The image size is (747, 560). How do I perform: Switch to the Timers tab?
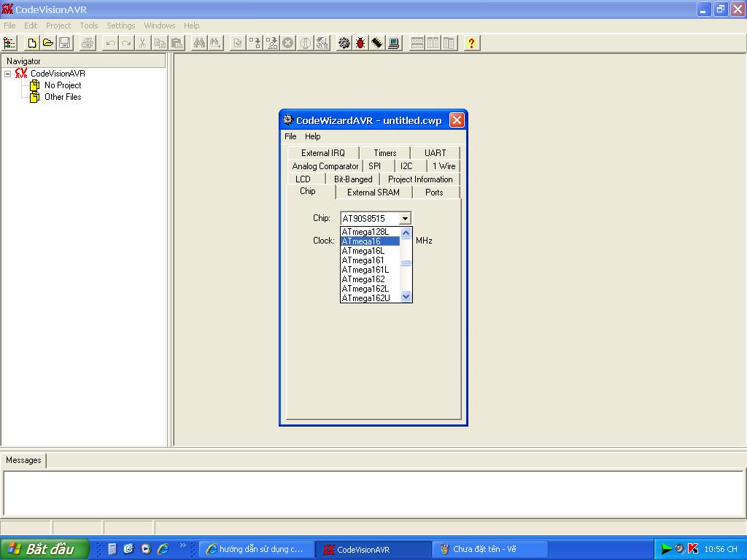pos(385,153)
